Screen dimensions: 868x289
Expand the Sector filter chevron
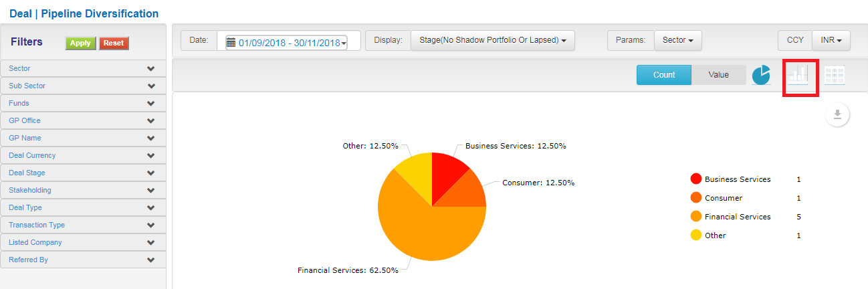tap(151, 68)
